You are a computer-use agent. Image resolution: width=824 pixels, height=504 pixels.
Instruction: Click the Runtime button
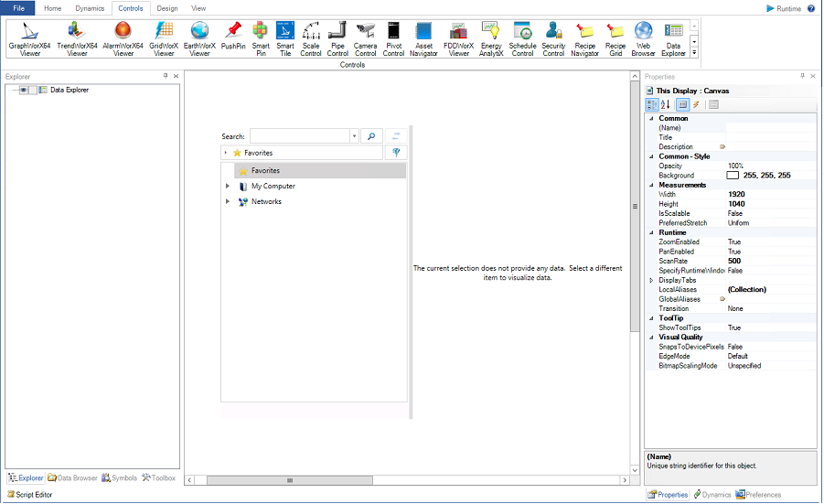click(783, 8)
